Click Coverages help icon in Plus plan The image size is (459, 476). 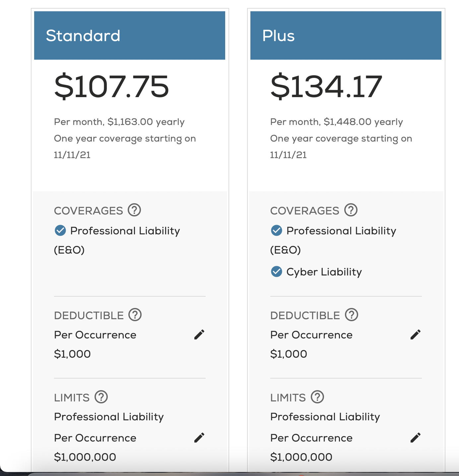tap(351, 210)
